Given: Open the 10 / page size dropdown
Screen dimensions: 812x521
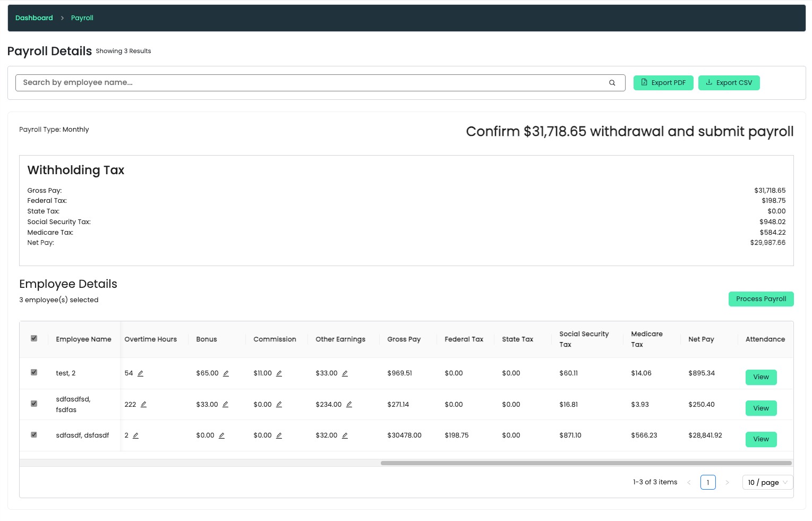Looking at the screenshot, I should (767, 482).
